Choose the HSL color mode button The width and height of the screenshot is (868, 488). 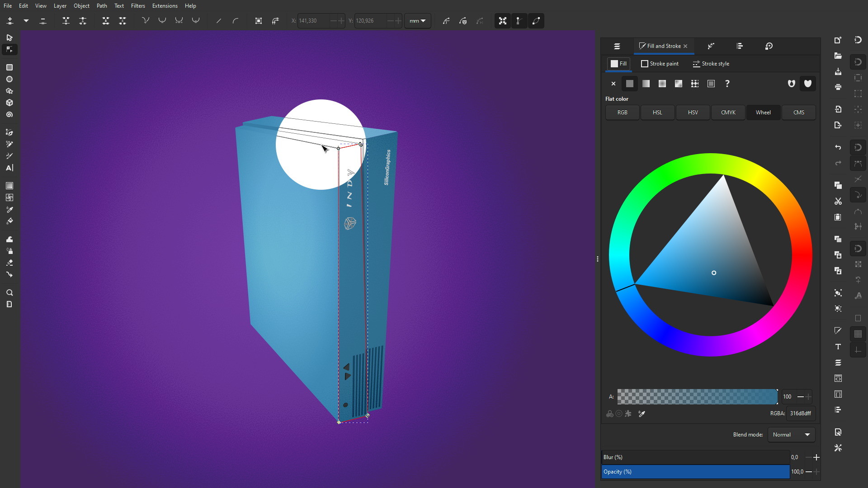[657, 113]
